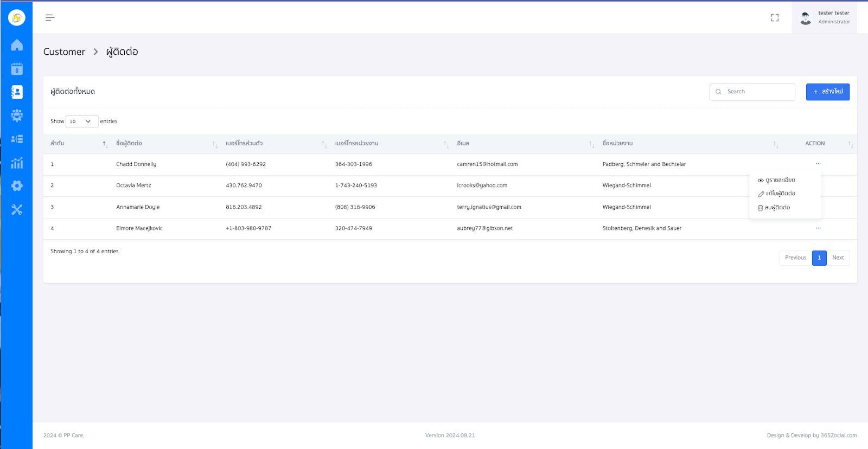This screenshot has height=449, width=868.
Task: Sort by ลำดับ column arrows
Action: point(105,144)
